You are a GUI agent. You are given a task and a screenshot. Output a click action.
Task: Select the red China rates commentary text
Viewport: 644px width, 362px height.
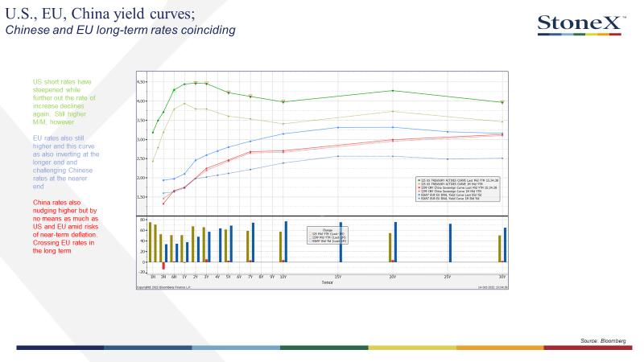click(x=66, y=227)
